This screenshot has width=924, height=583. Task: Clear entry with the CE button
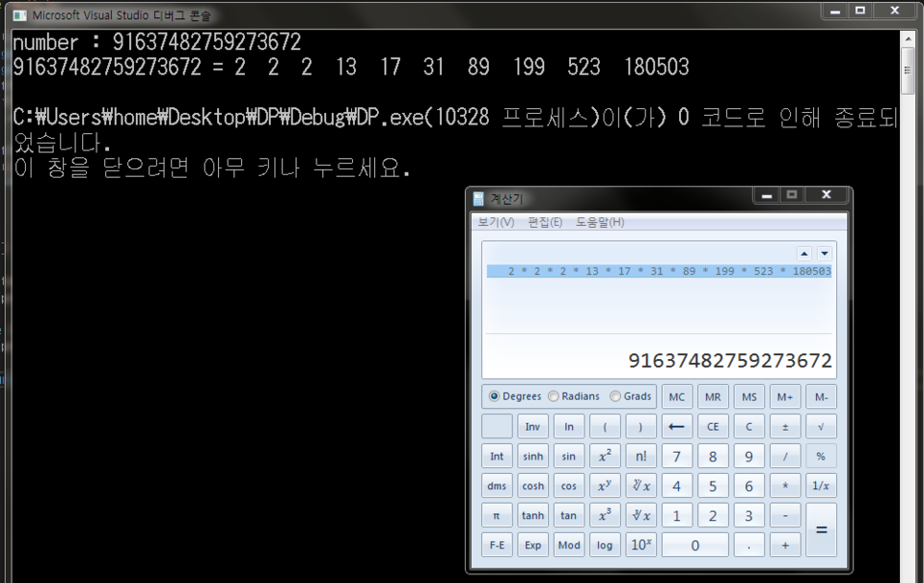pos(713,426)
